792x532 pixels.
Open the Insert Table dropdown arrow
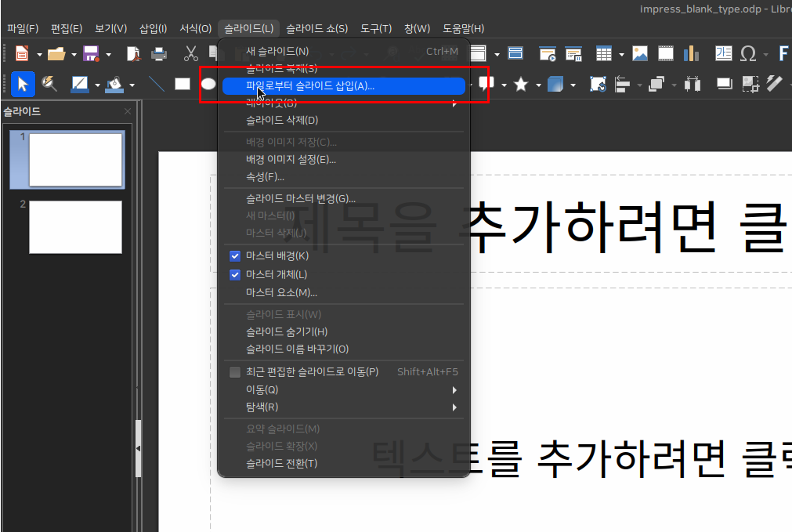[620, 54]
